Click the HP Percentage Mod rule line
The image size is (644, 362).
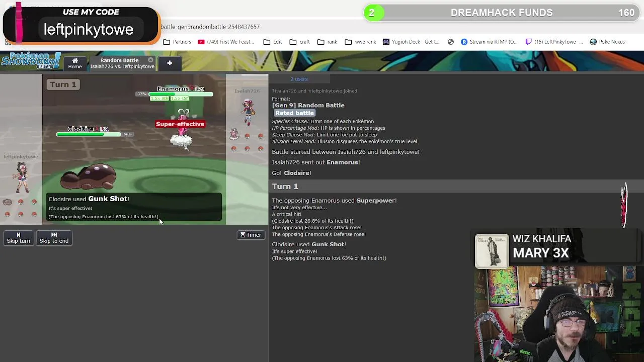coord(329,128)
